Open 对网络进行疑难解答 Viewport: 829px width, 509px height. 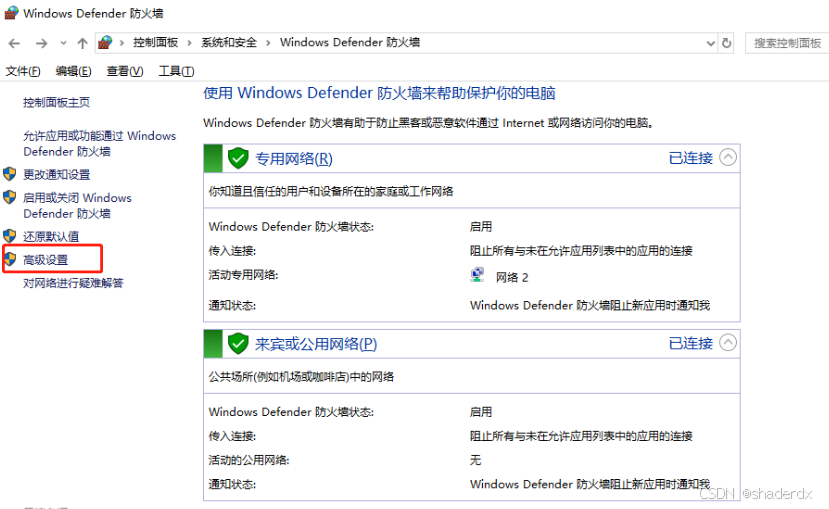73,283
